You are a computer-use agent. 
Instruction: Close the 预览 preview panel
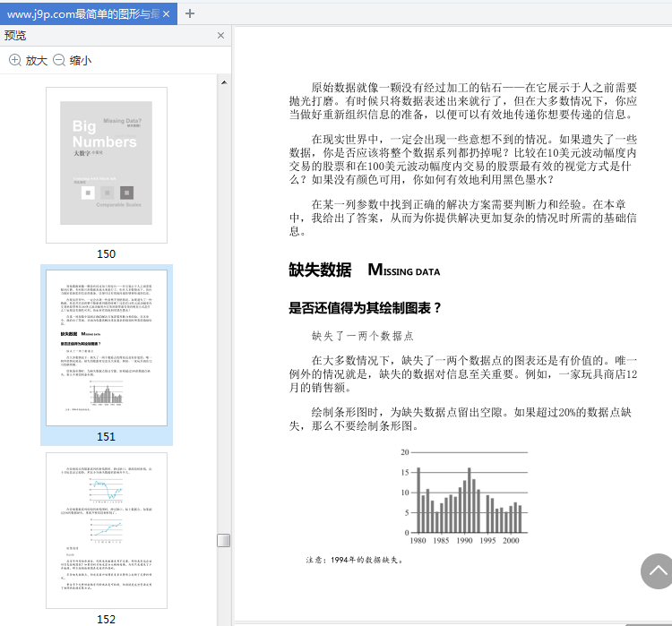pos(220,36)
